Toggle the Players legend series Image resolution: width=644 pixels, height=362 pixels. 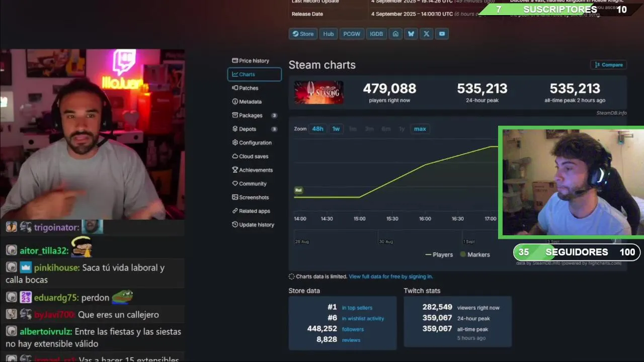tap(439, 255)
